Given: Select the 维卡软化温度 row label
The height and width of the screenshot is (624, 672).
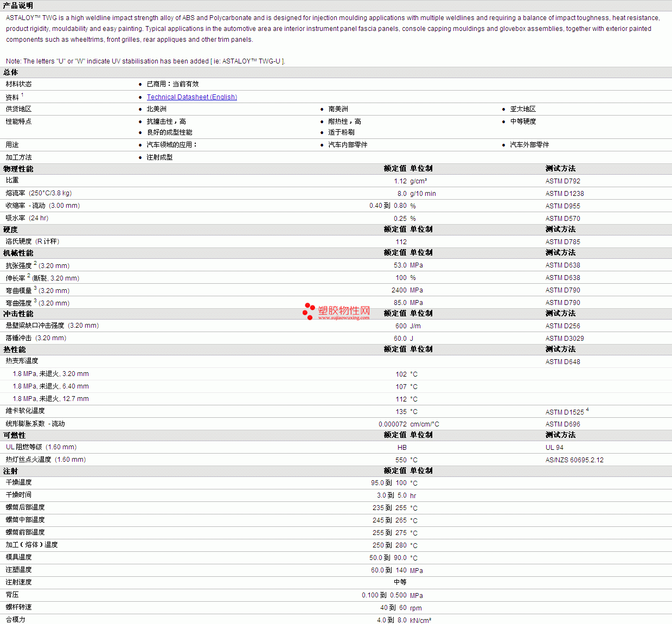Looking at the screenshot, I should (25, 411).
